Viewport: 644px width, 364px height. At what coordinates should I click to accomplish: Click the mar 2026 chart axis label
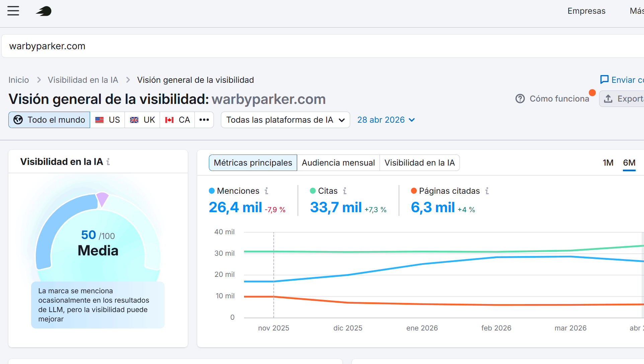tap(571, 328)
